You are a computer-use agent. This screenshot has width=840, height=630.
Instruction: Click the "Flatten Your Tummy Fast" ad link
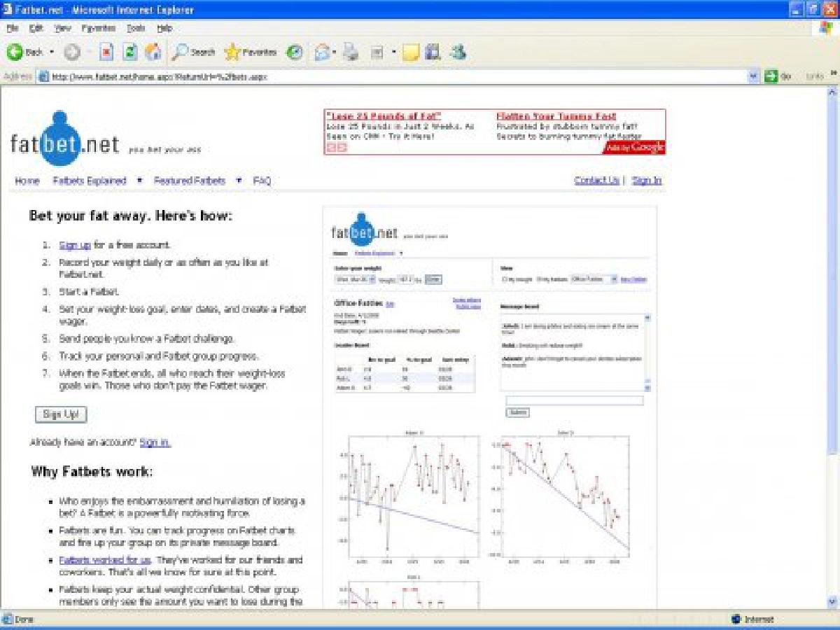[556, 116]
